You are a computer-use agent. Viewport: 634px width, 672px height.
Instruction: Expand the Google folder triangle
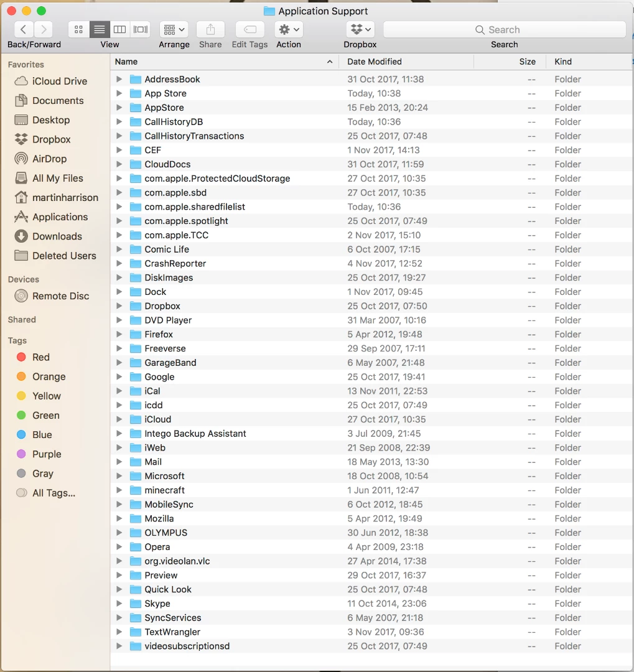pos(119,376)
